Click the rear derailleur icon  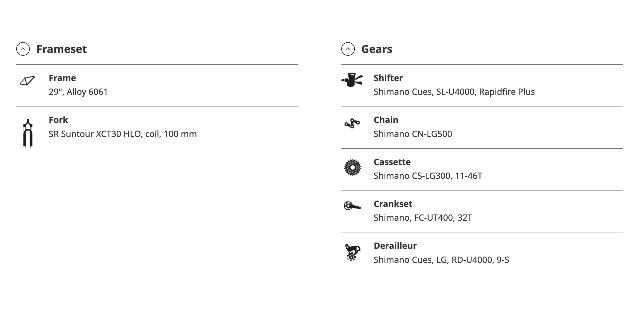[x=353, y=252]
